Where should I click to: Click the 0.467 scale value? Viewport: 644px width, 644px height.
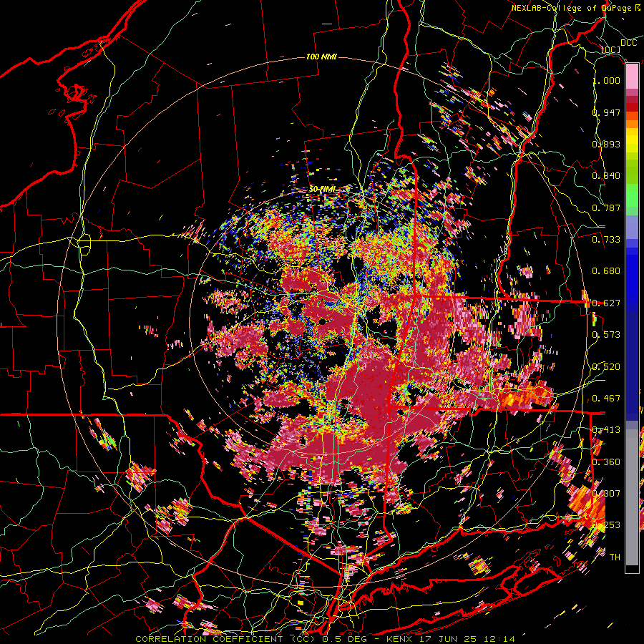606,399
